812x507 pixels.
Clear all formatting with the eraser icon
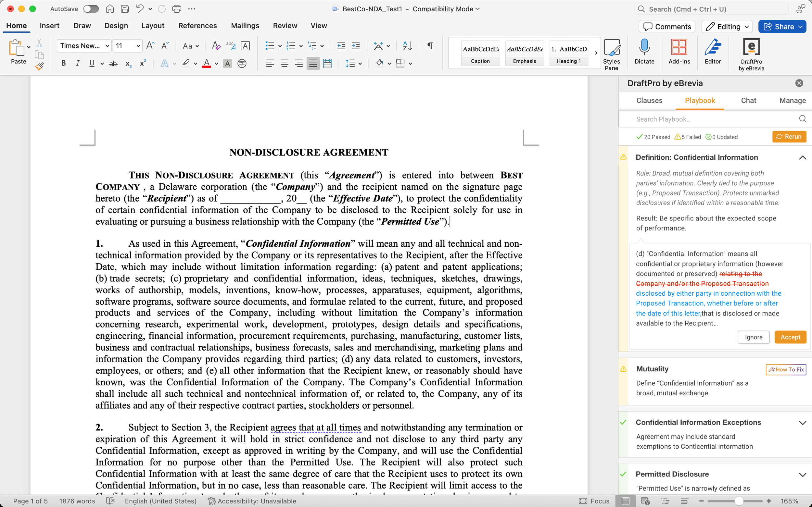[216, 45]
